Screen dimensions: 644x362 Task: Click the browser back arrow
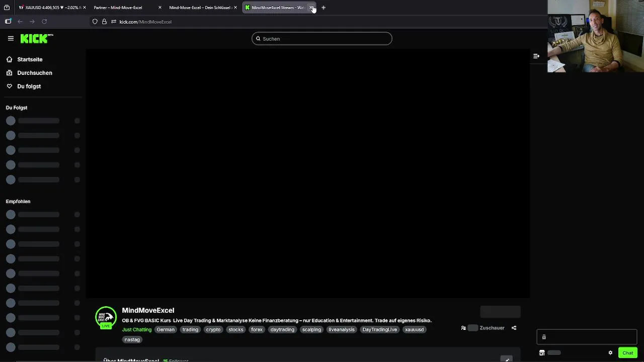[20, 22]
